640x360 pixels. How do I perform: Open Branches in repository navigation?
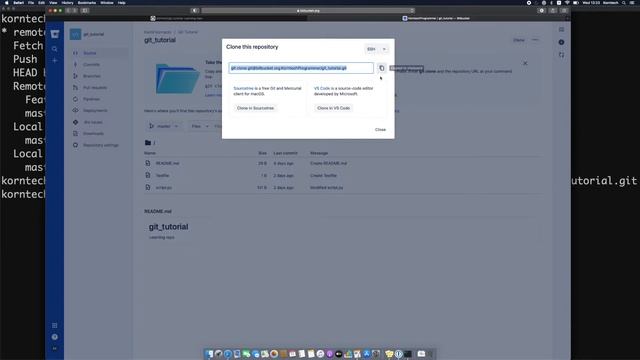click(100, 76)
